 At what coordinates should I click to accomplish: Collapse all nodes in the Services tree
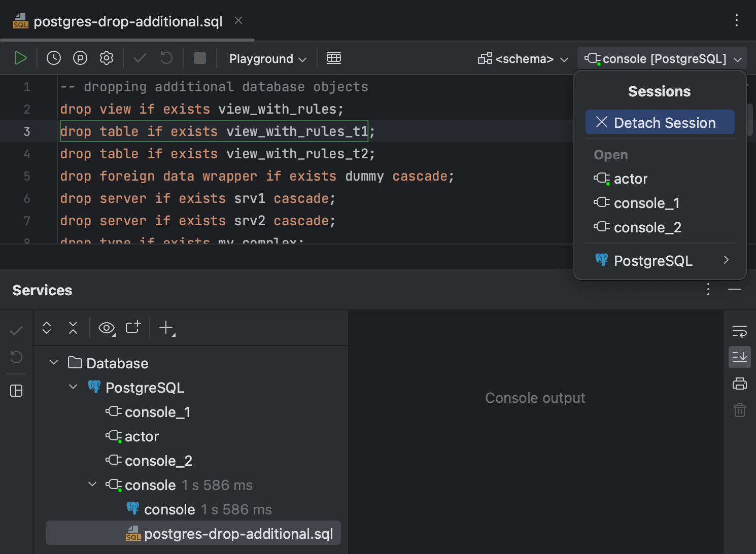[x=73, y=328]
